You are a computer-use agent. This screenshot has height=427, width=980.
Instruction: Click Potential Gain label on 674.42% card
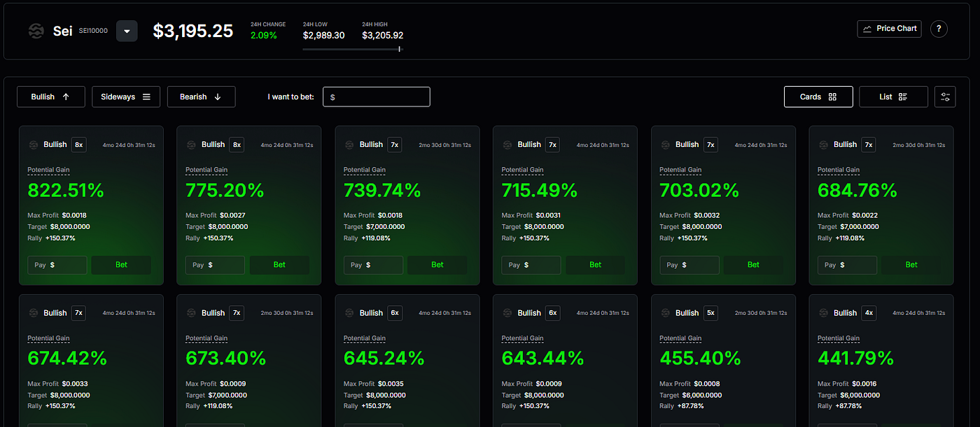(x=49, y=338)
